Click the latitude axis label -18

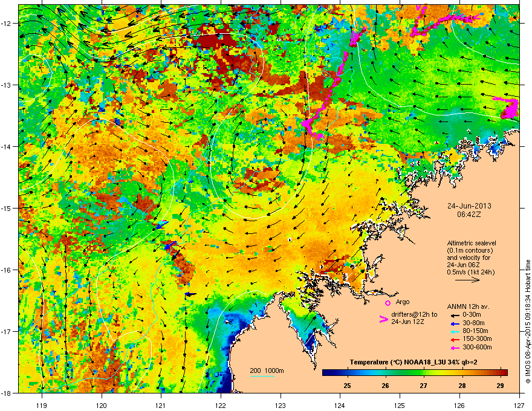[7, 393]
